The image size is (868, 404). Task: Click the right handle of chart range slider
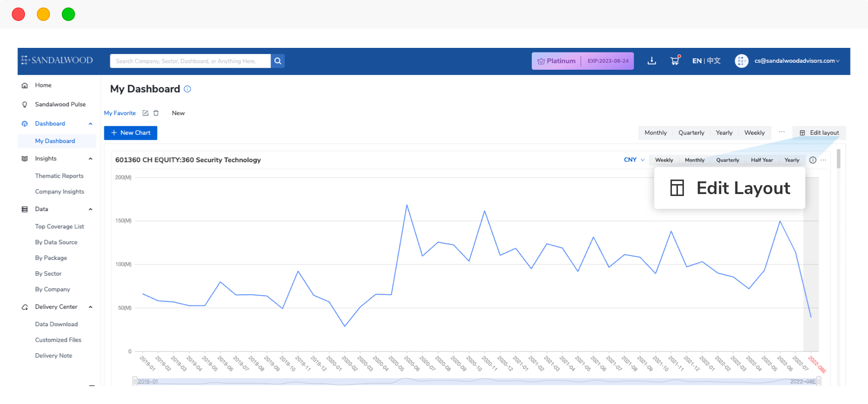(x=818, y=382)
